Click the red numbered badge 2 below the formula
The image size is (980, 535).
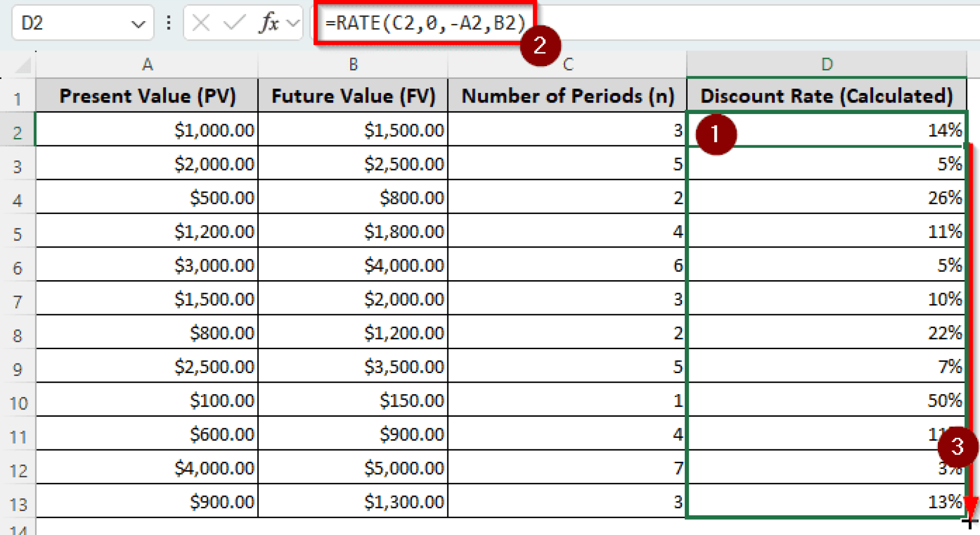[x=541, y=45]
